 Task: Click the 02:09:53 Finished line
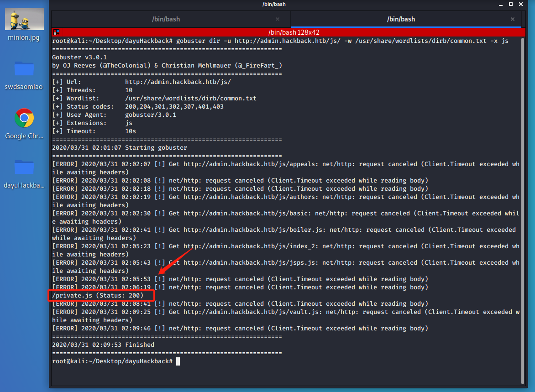103,345
